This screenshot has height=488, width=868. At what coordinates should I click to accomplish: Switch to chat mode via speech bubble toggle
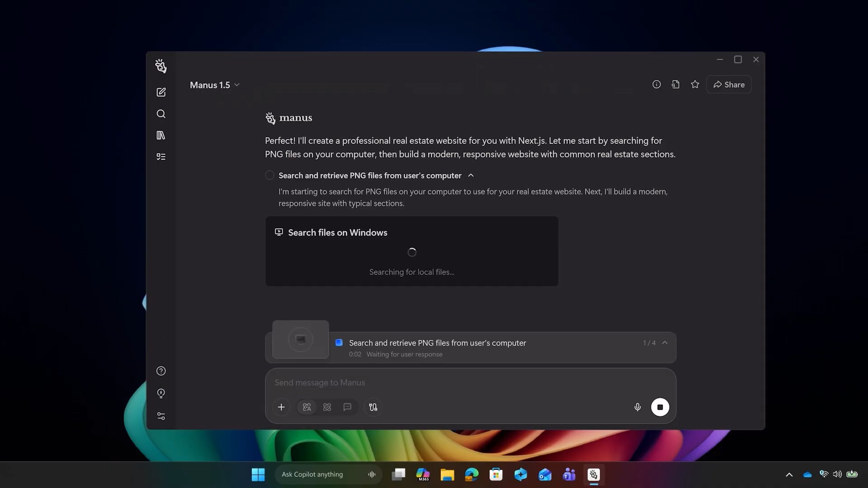pos(347,407)
